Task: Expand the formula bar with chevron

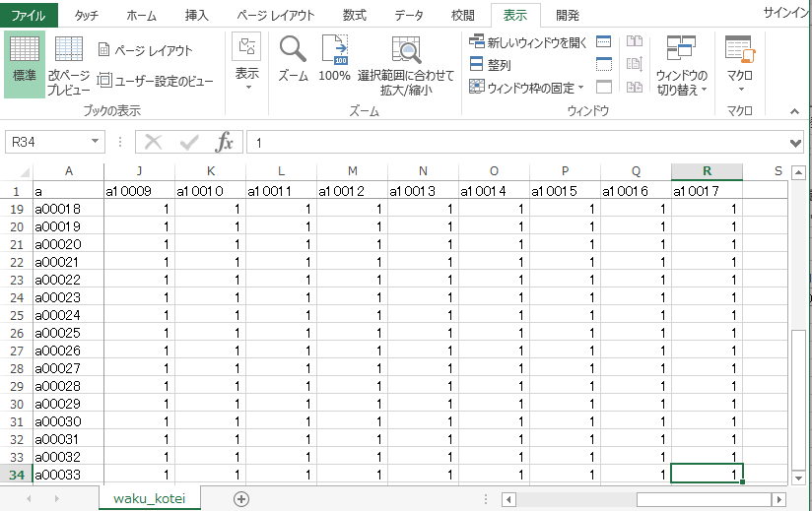Action: pos(796,143)
